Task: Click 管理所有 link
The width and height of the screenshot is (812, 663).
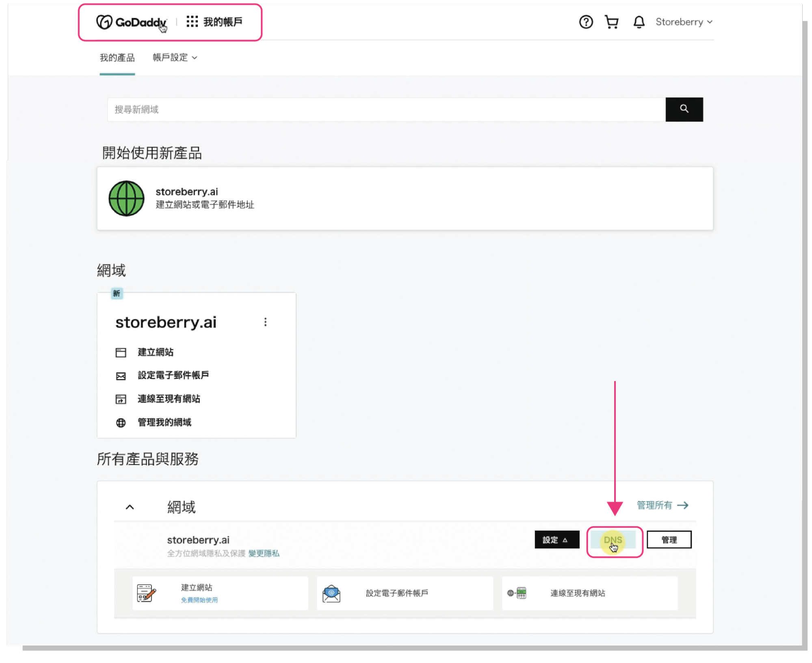Action: (654, 505)
